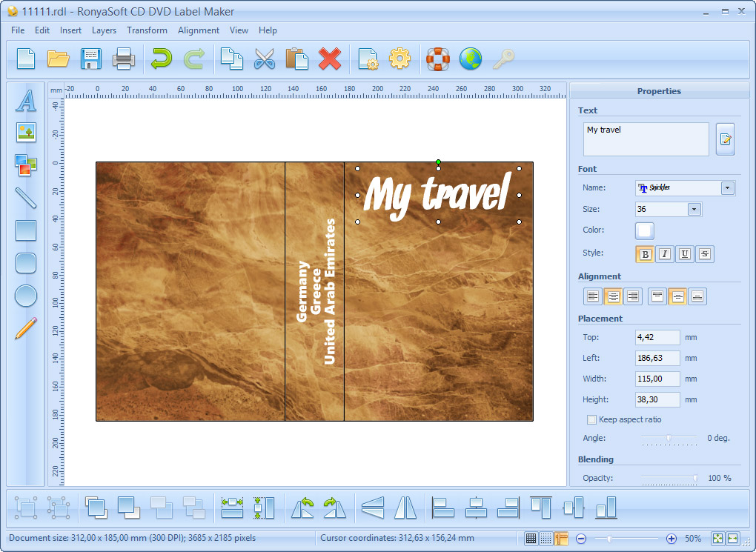Image resolution: width=756 pixels, height=552 pixels.
Task: Fit the object to page height
Action: 264,508
